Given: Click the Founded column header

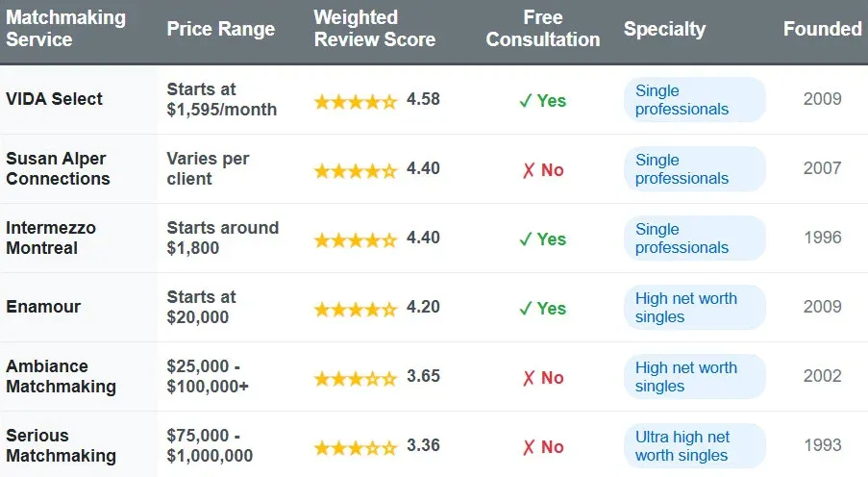Looking at the screenshot, I should [x=822, y=29].
